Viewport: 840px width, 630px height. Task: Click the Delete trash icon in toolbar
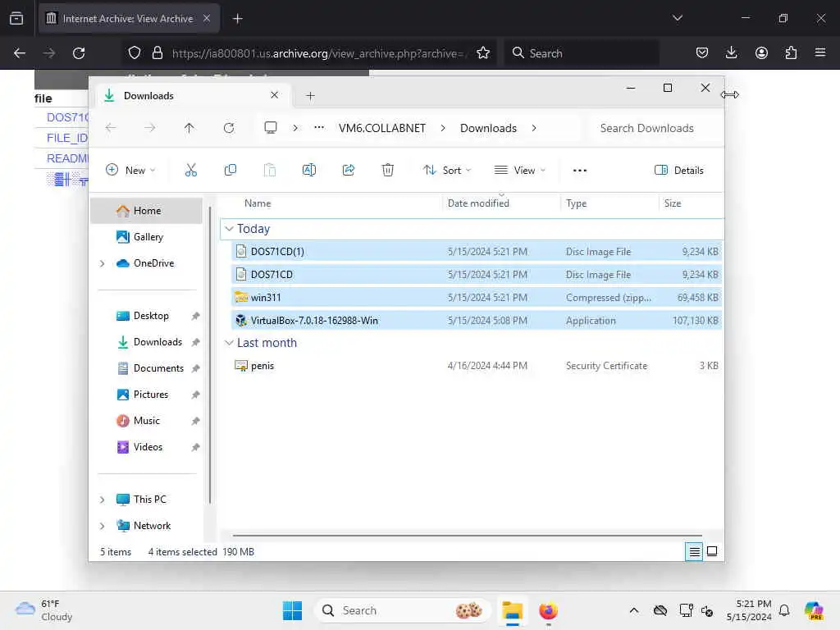coord(387,171)
